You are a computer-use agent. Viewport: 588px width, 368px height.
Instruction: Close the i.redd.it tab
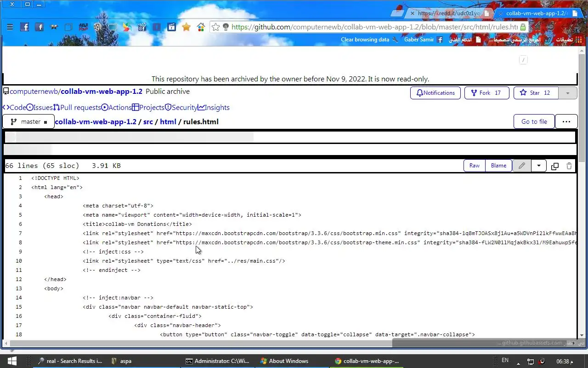coord(411,13)
